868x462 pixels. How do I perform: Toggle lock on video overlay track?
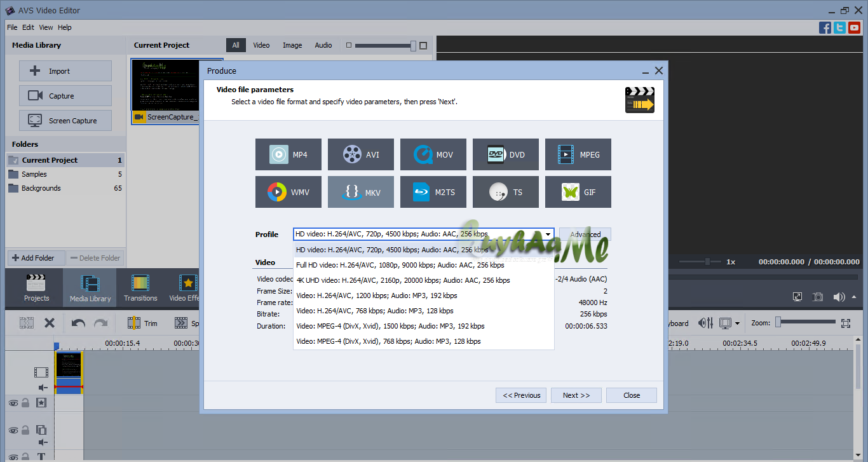(x=25, y=430)
